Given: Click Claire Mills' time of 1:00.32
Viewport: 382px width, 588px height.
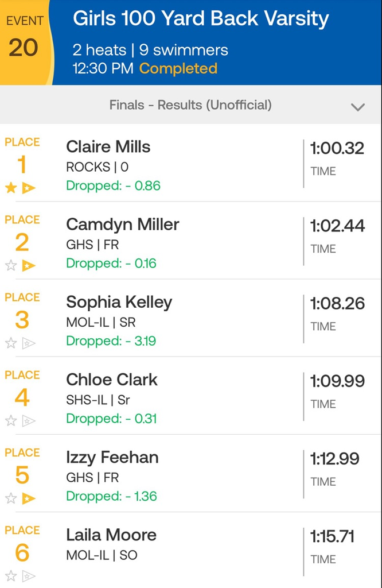Looking at the screenshot, I should point(334,148).
